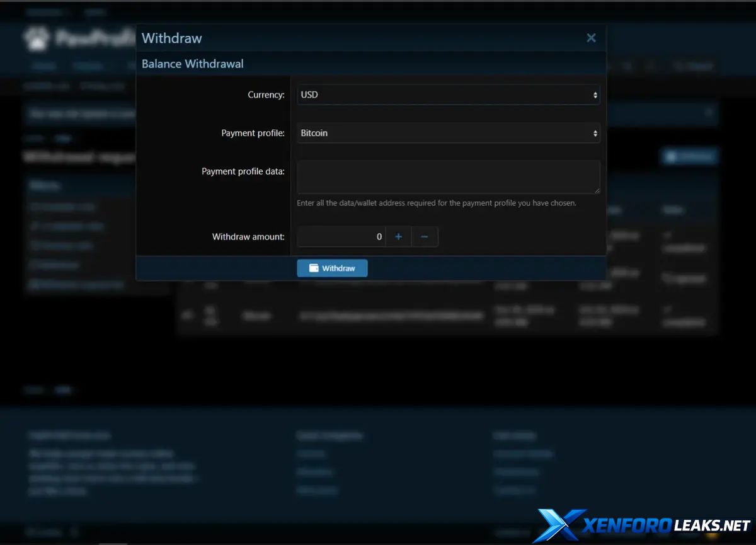Click the Withdraw dialog title text

[172, 38]
